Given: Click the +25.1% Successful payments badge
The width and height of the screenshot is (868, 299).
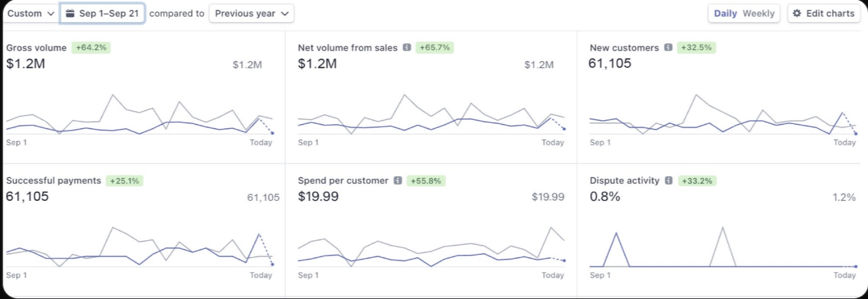Looking at the screenshot, I should (x=125, y=180).
